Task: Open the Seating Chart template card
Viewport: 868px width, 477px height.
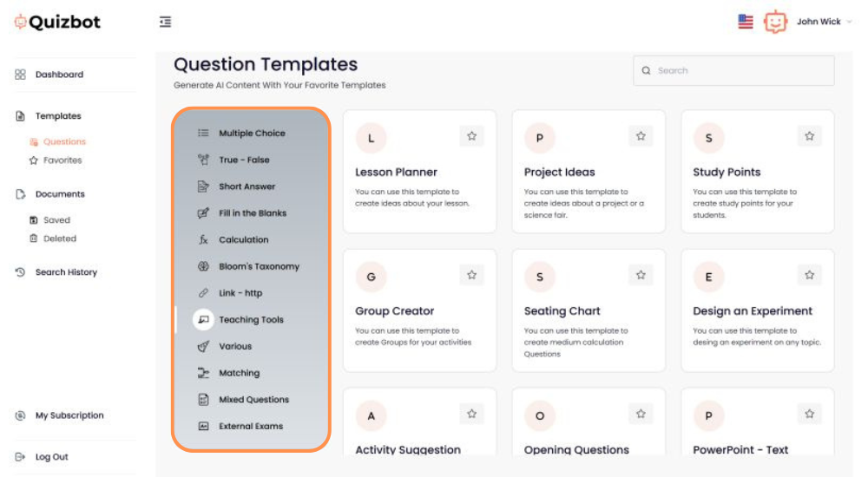Action: [589, 310]
